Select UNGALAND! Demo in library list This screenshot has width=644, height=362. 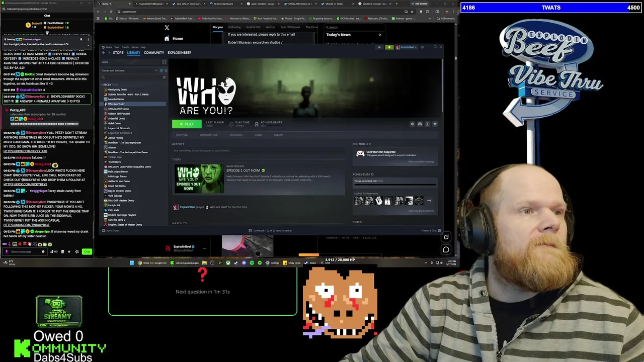119,109
